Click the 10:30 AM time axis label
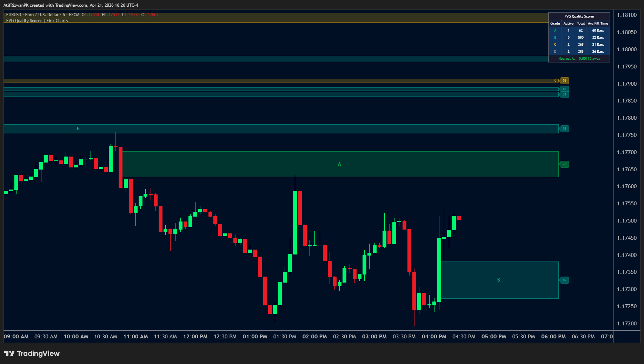The image size is (644, 364). (x=106, y=337)
